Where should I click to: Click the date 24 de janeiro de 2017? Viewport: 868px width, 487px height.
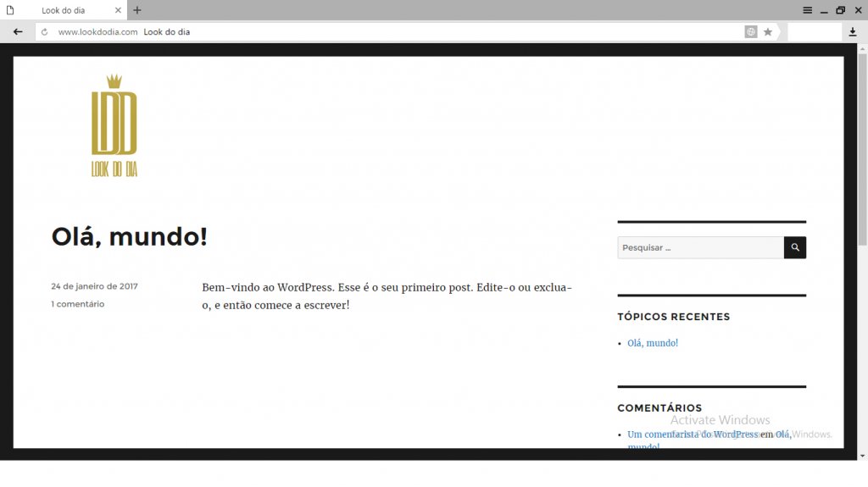pyautogui.click(x=95, y=286)
